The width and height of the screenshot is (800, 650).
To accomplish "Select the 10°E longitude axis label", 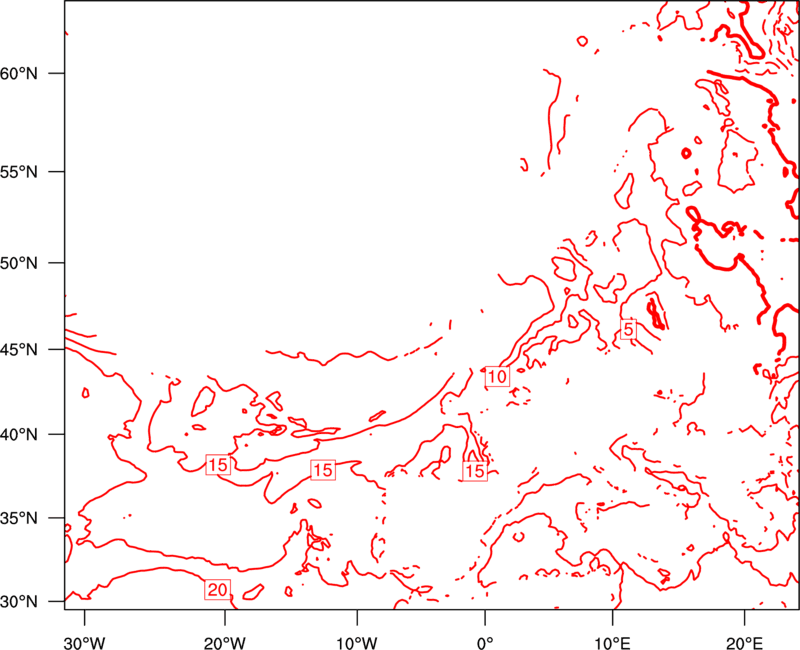I will [x=613, y=643].
